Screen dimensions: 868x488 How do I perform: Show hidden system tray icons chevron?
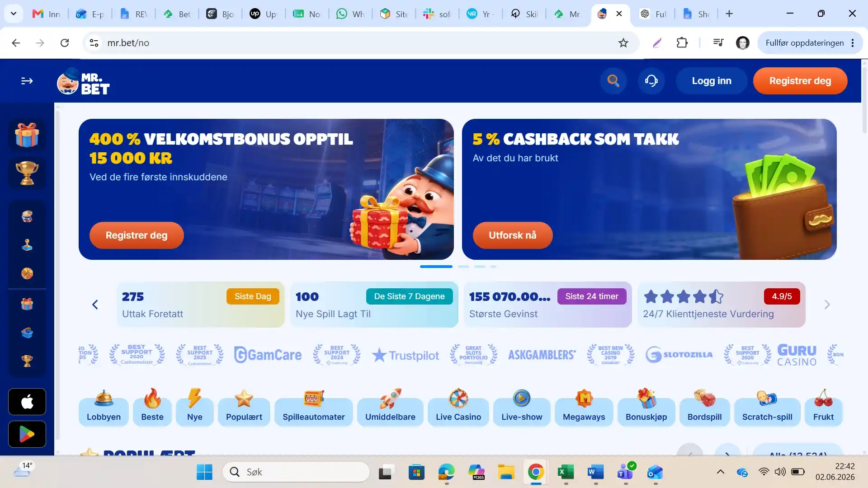pyautogui.click(x=721, y=472)
